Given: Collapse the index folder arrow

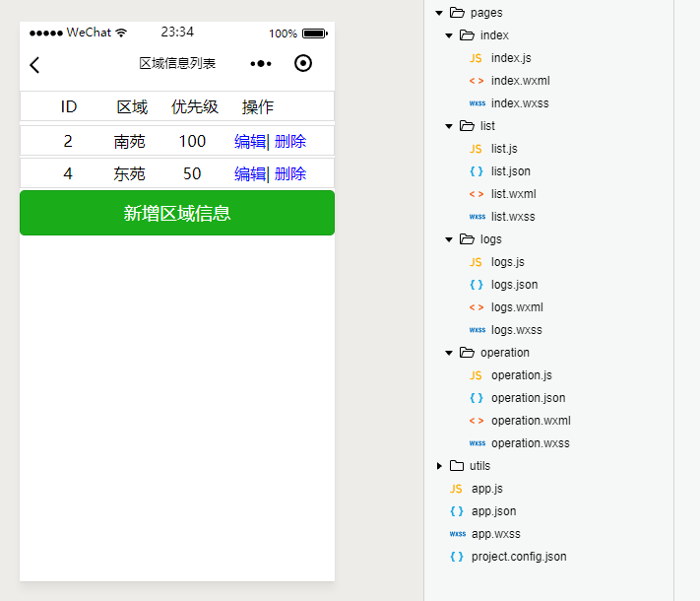Looking at the screenshot, I should (449, 35).
